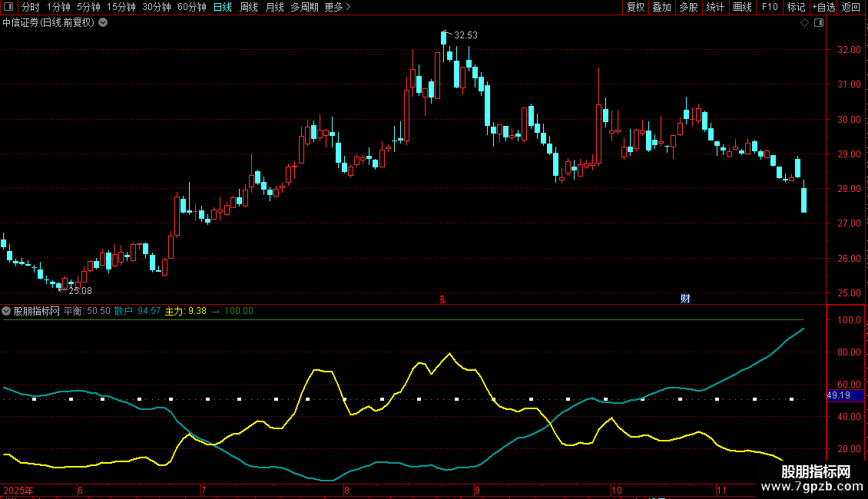Select the 日线 daily period
Screen dimensions: 868x499
(x=223, y=7)
